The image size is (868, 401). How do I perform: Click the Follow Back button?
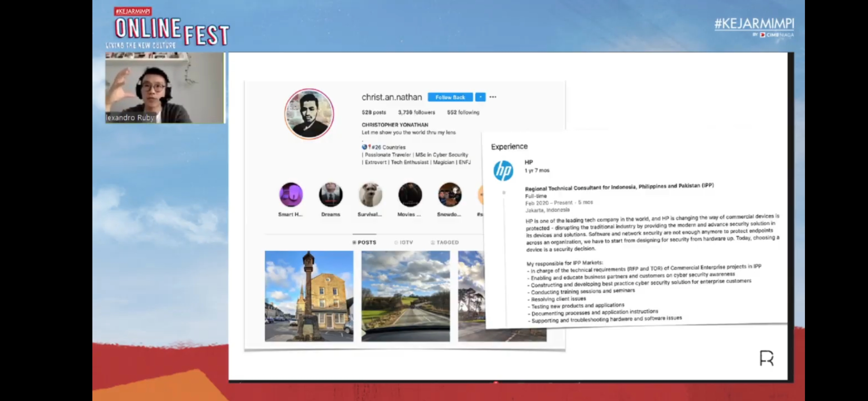[450, 97]
